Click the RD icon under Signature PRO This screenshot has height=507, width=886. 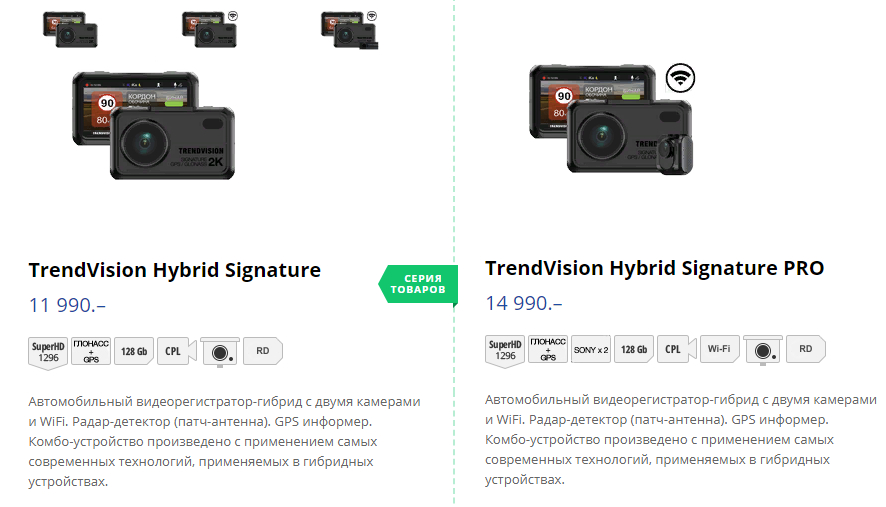(806, 349)
